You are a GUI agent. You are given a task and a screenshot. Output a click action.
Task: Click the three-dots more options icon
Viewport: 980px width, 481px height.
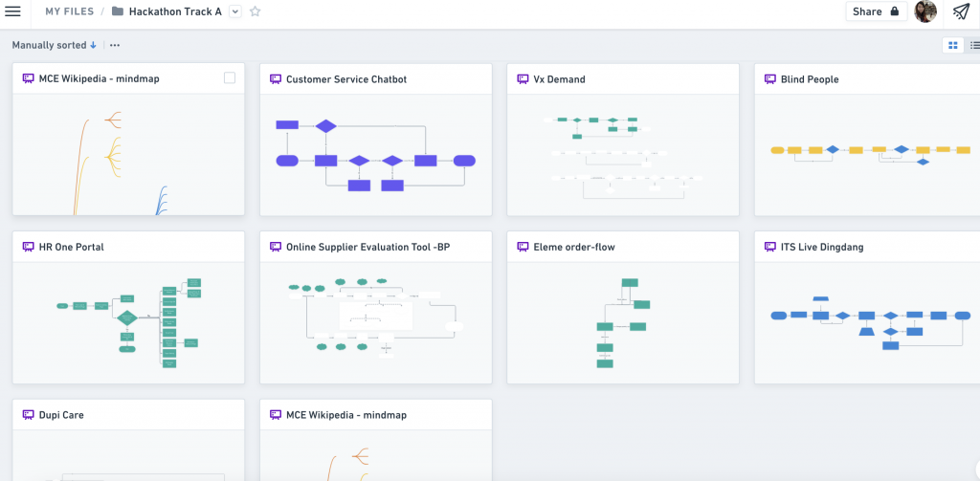click(x=115, y=45)
